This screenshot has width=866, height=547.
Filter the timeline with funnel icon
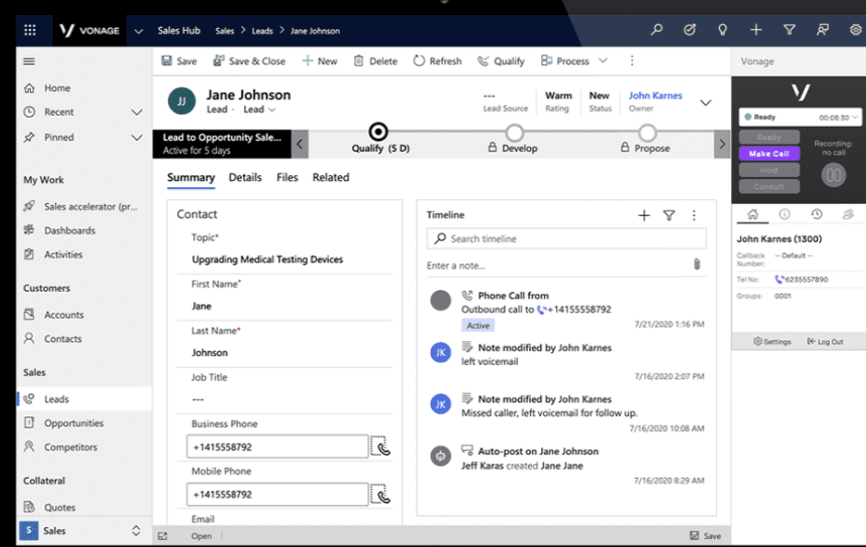[669, 215]
